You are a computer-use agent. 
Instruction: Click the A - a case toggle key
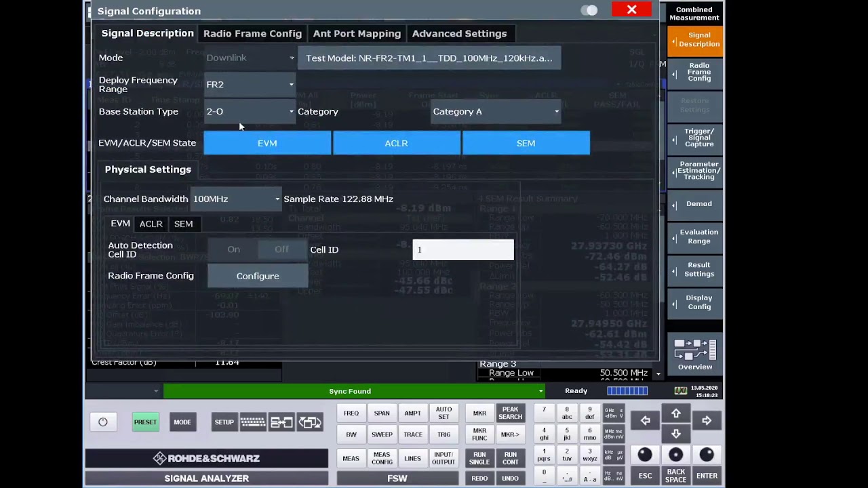click(x=590, y=475)
